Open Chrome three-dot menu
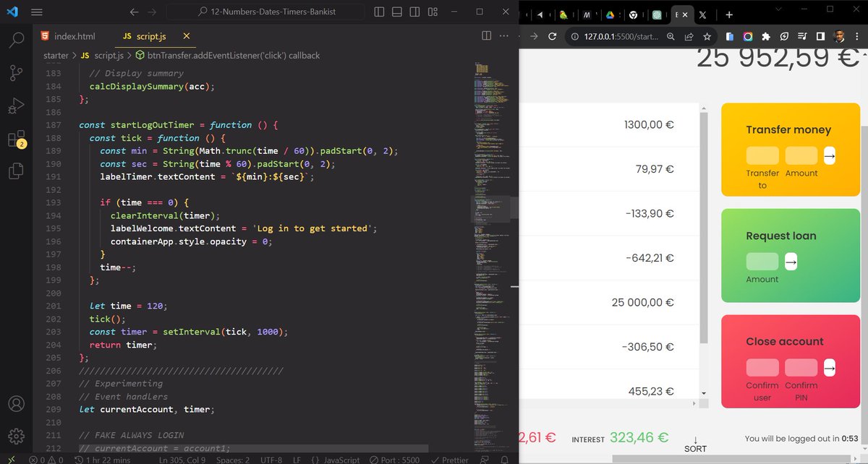Screen dimensions: 868x464 coord(859,36)
